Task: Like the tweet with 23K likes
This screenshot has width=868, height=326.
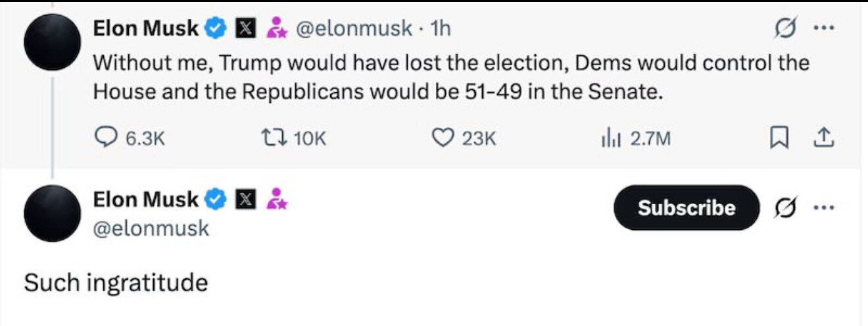Action: (443, 137)
